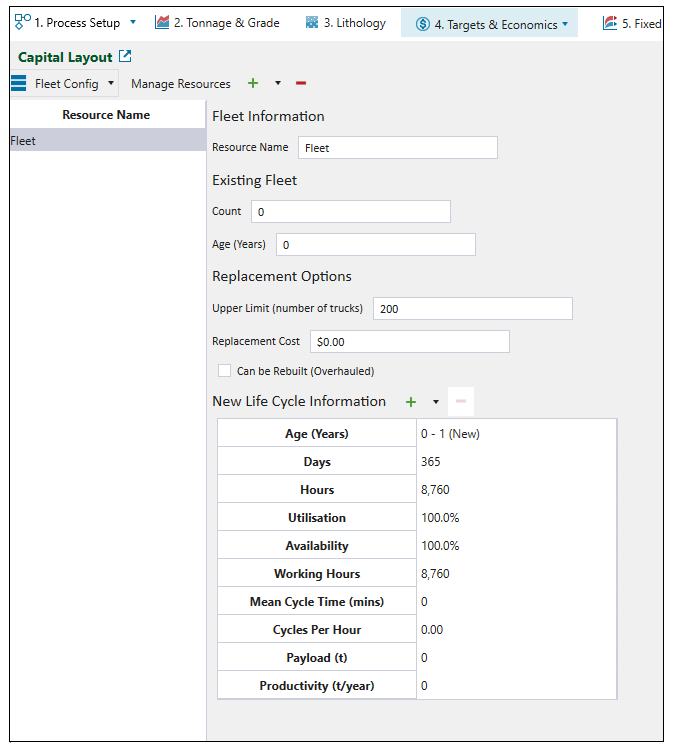Click the Existing Fleet Count field
The image size is (673, 752).
click(x=350, y=212)
